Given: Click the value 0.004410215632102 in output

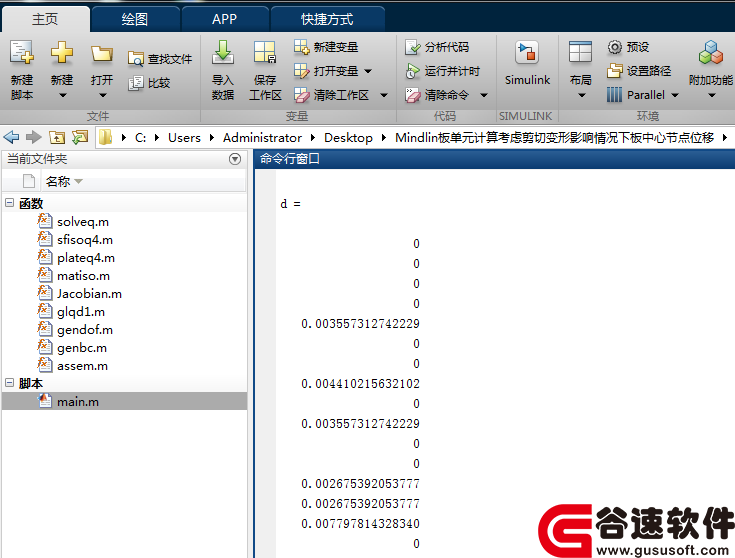Looking at the screenshot, I should 360,384.
